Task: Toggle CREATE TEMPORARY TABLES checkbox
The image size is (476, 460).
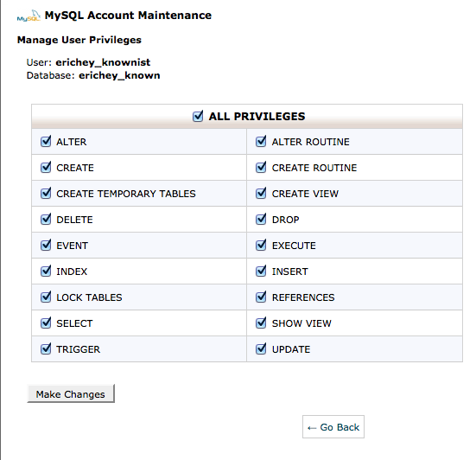Action: coord(46,193)
